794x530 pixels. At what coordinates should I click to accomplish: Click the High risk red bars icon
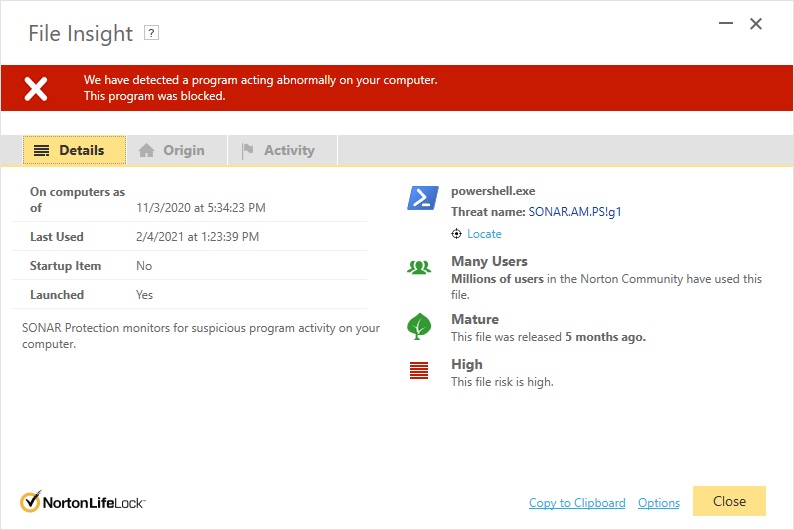click(419, 371)
